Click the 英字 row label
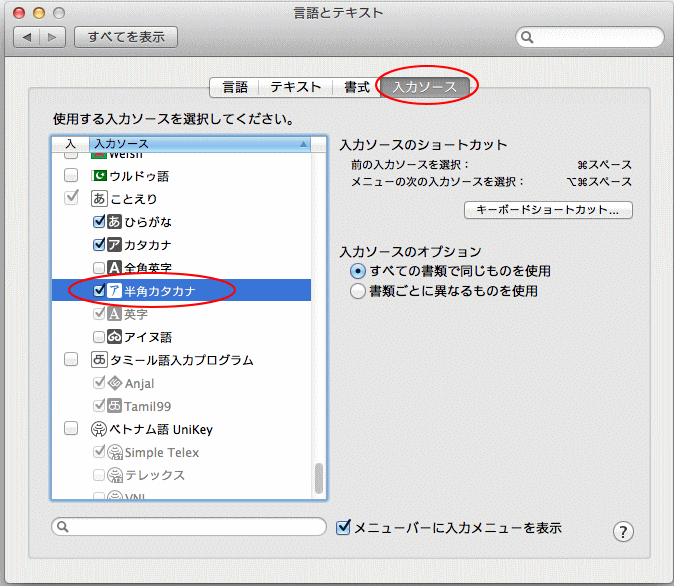Screen dimensions: 674x586 [136, 314]
